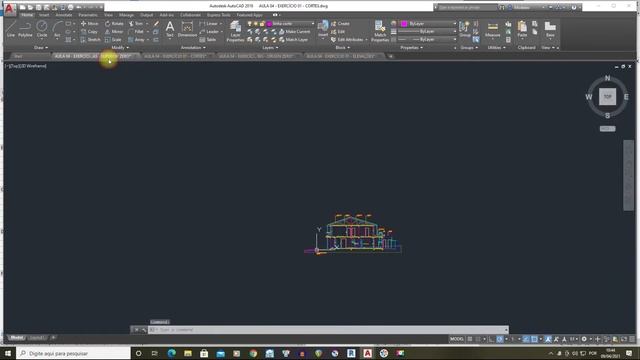Click the Insert block icon
Image resolution: width=640 pixels, height=360 pixels.
tap(323, 29)
